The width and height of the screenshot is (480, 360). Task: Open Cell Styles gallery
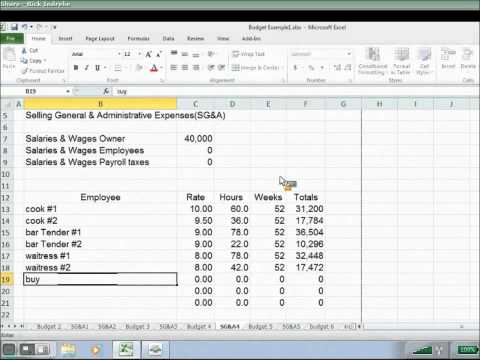point(424,61)
